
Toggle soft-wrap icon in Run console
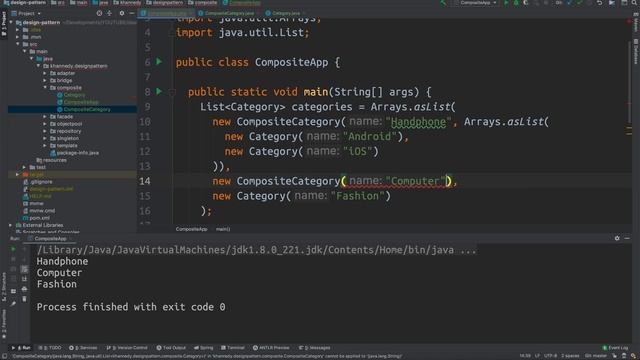coord(24,269)
